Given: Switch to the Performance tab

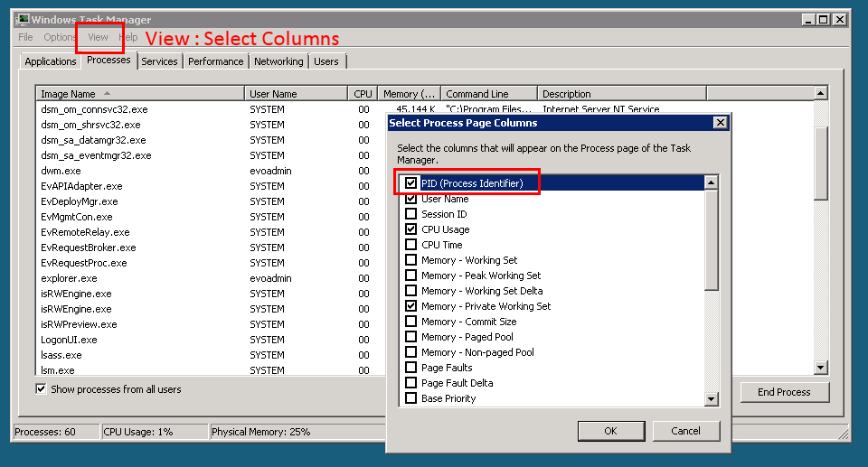Looking at the screenshot, I should tap(216, 61).
